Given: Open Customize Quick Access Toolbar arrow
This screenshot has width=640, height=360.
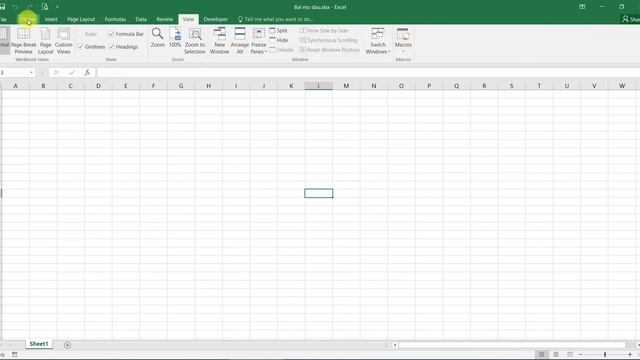Looking at the screenshot, I should point(57,7).
